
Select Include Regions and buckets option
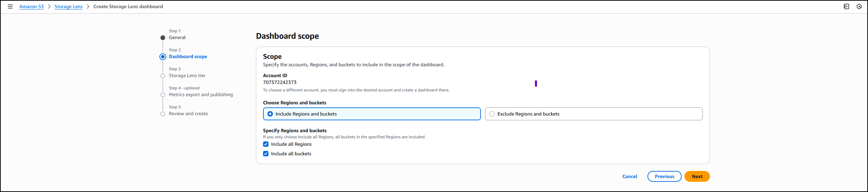pyautogui.click(x=270, y=114)
